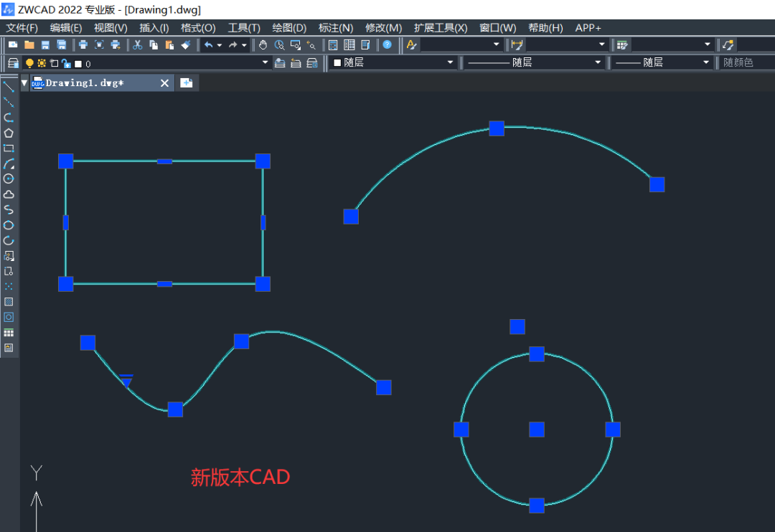Image resolution: width=775 pixels, height=532 pixels.
Task: Click the white 随层 color swatch
Action: coord(337,62)
